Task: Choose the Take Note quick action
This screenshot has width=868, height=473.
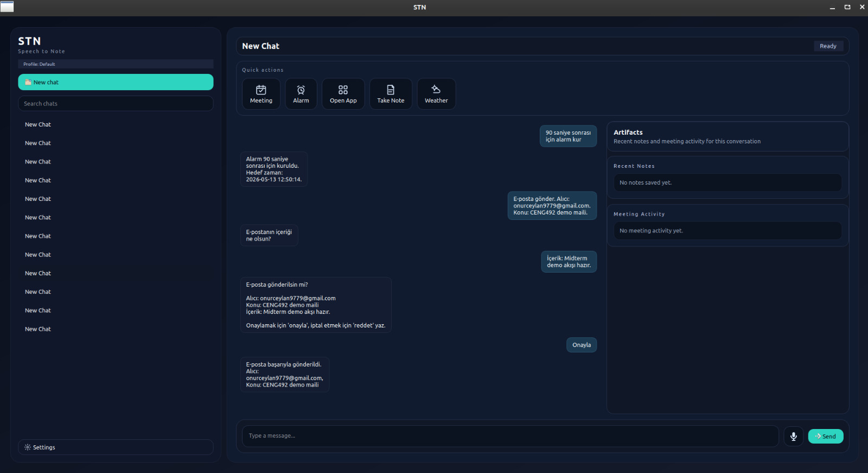Action: [391, 94]
